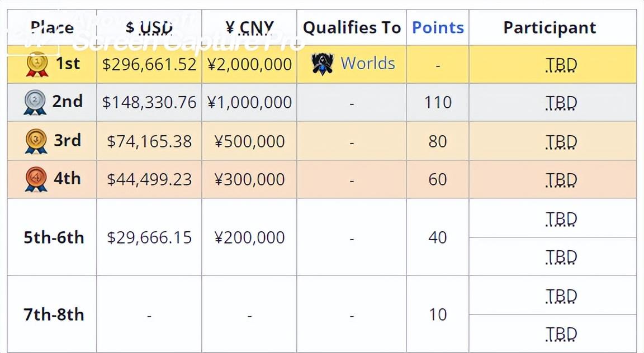Click the Points column header link

[x=438, y=27]
